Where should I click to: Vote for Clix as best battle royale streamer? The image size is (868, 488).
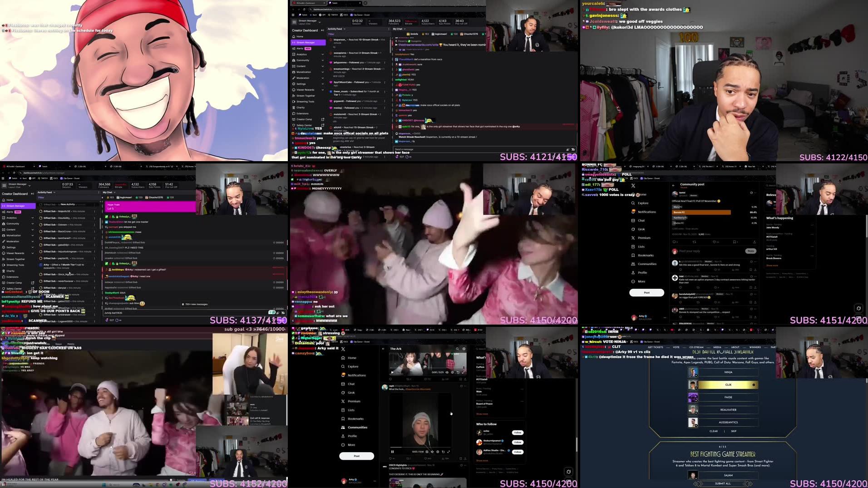tap(728, 384)
